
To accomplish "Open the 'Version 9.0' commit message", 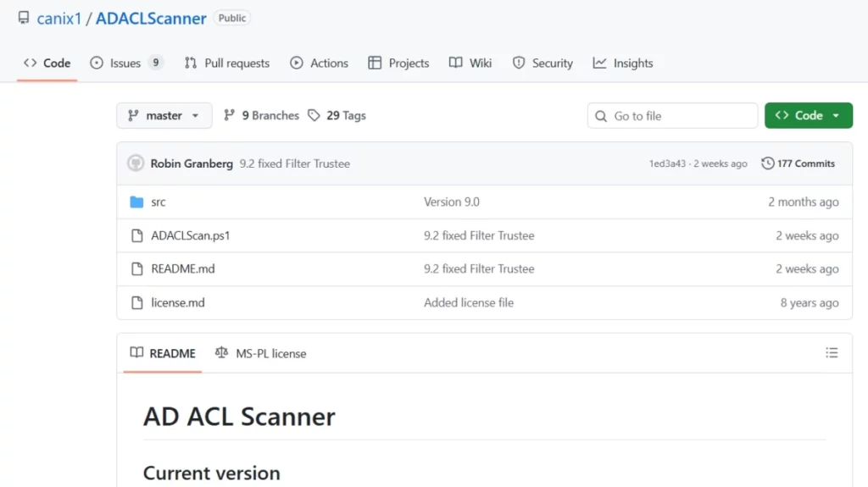I will tap(452, 202).
